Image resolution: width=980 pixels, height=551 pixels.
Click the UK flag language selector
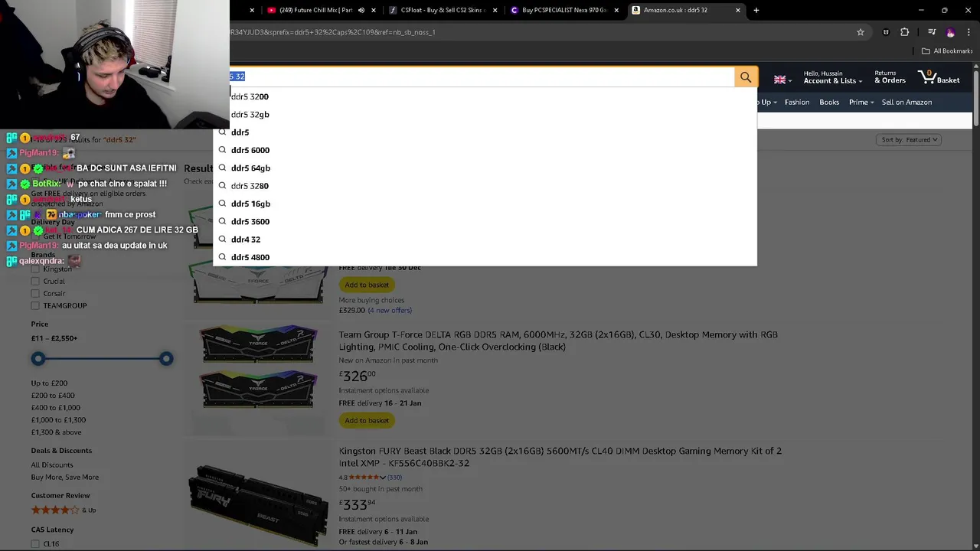779,80
